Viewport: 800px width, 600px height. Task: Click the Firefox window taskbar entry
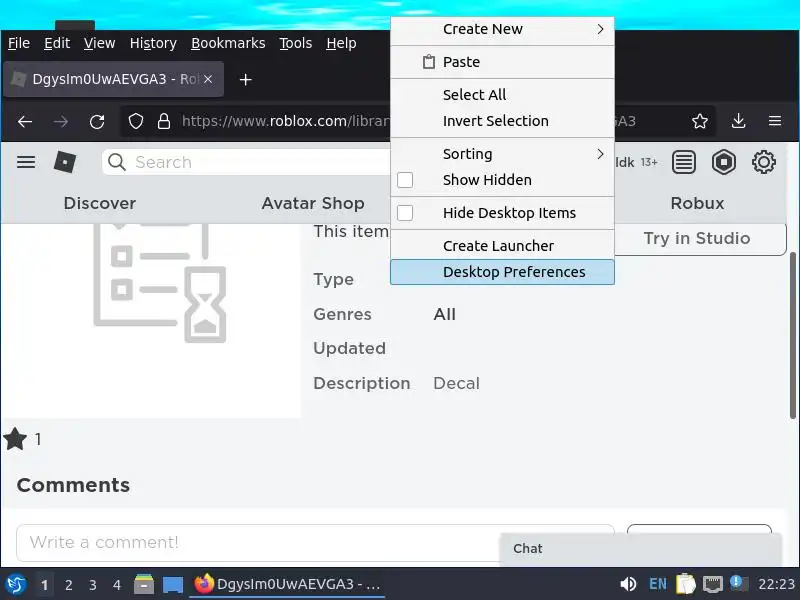287,584
